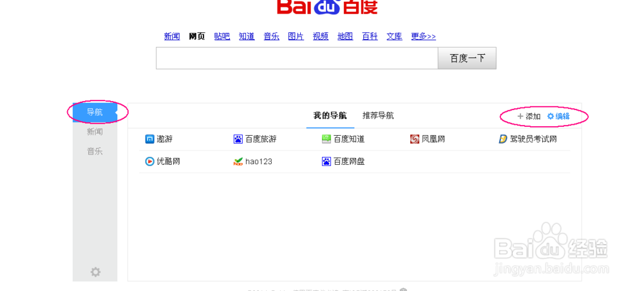Image resolution: width=644 pixels, height=291 pixels.
Task: Select 网页 above the search box
Action: click(x=197, y=37)
